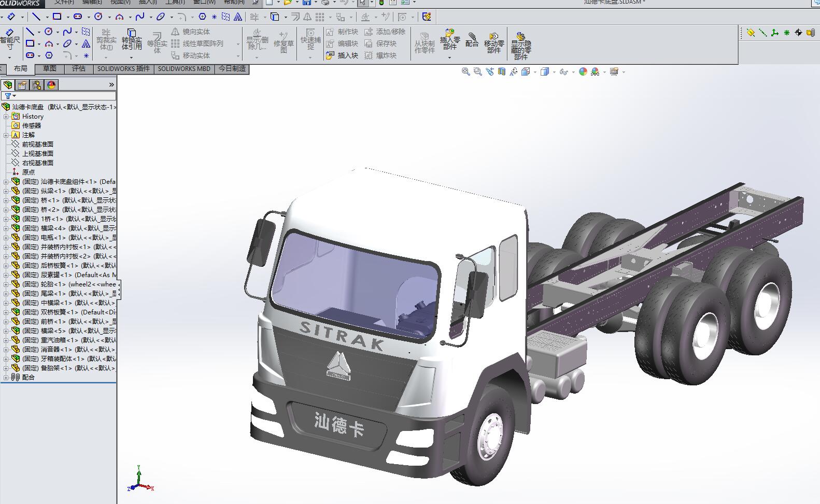Viewport: 820px width, 504px height.
Task: Click the Zoom to Fit magnifier icon
Action: 466,72
